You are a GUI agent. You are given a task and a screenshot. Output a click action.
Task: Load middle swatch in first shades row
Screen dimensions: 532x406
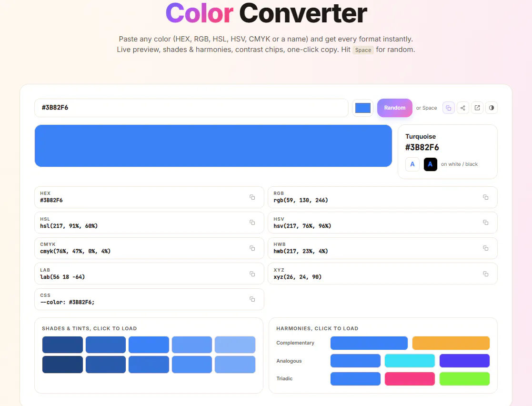[x=149, y=345]
